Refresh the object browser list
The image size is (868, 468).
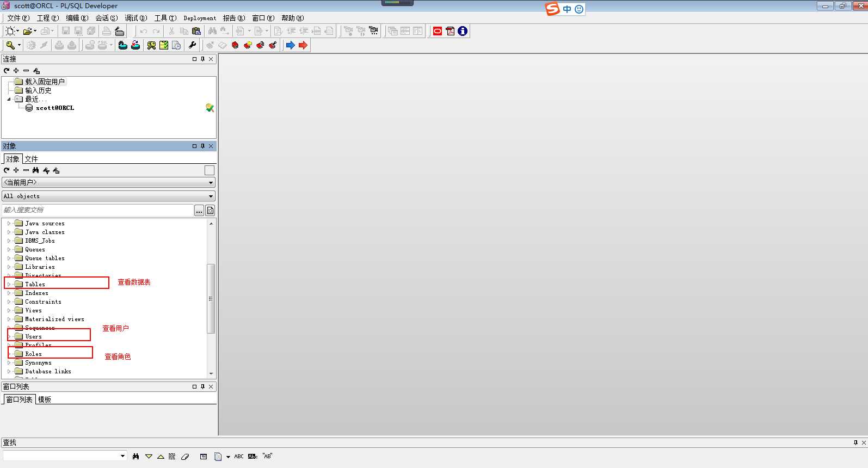pos(7,170)
